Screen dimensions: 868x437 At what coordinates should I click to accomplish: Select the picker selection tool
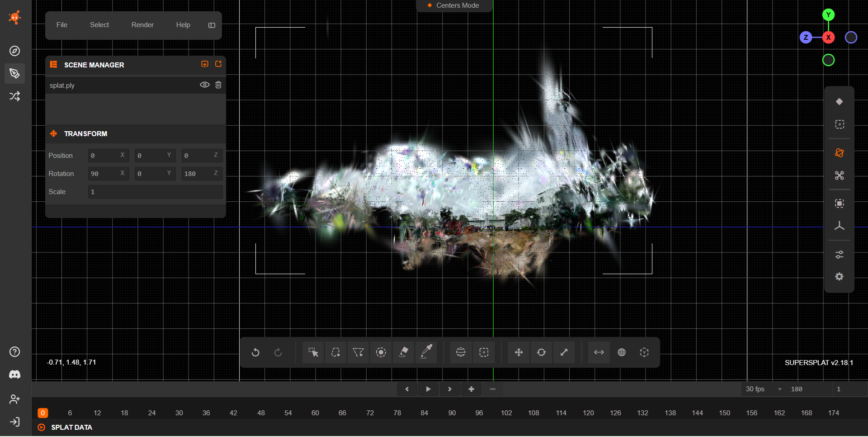[x=313, y=352]
